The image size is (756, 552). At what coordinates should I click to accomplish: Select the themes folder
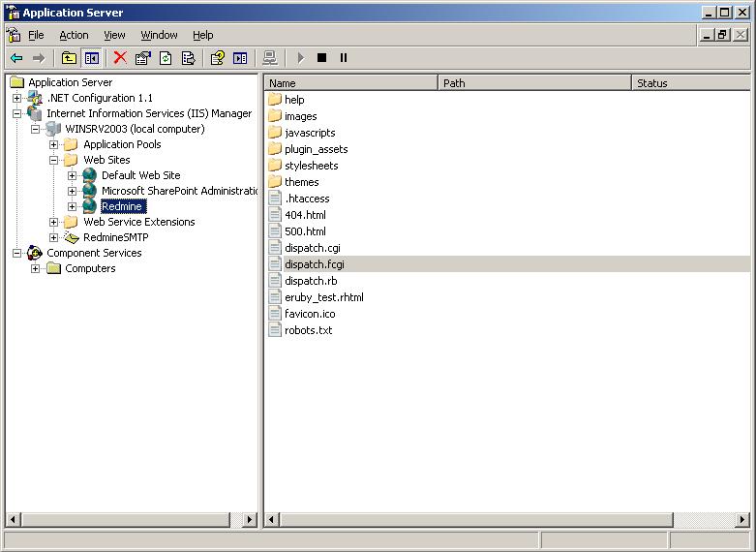[x=301, y=182]
